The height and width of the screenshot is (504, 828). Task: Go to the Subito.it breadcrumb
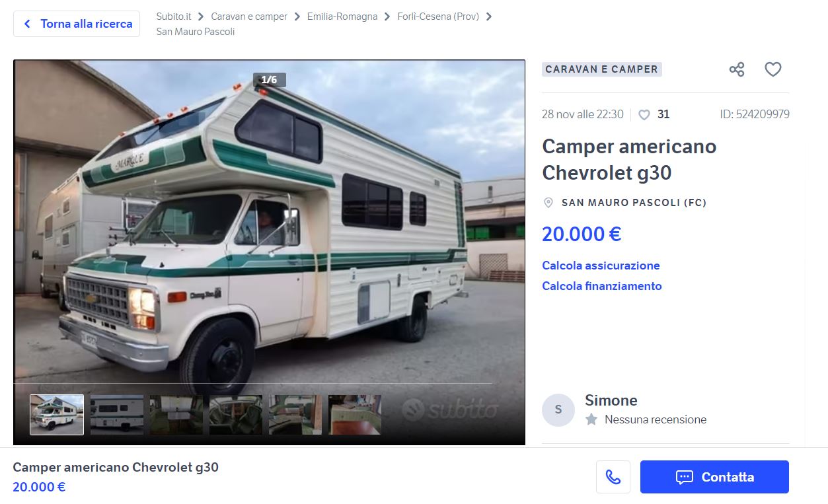tap(174, 17)
